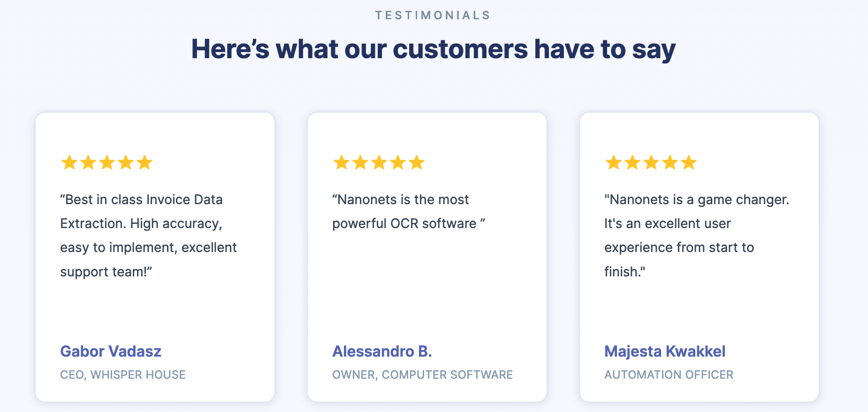868x412 pixels.
Task: Click the Gabor Vadasz name link
Action: [x=111, y=351]
